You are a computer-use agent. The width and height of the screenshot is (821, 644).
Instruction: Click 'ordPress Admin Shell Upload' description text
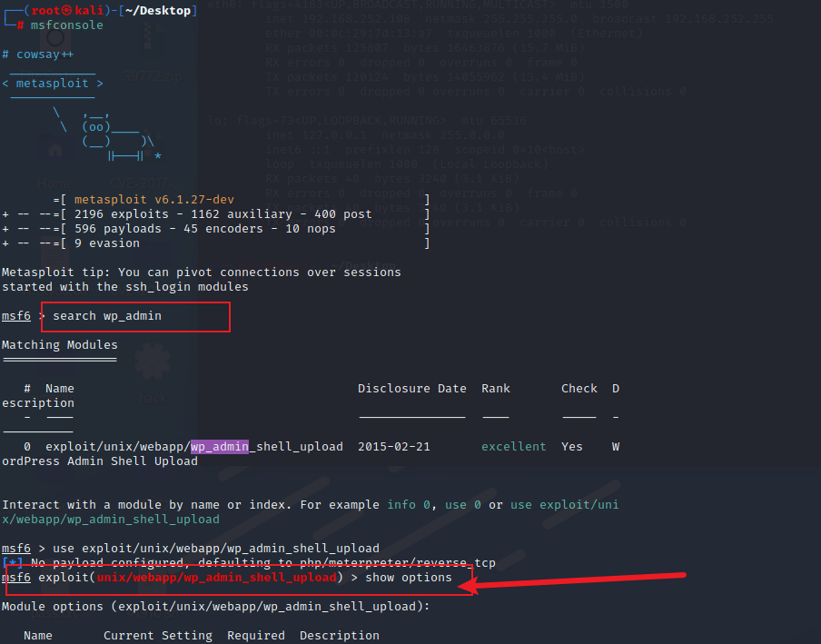pos(100,461)
